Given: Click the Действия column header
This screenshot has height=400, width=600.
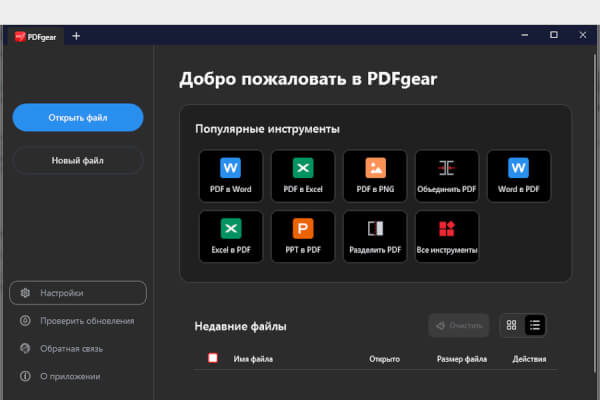Looking at the screenshot, I should pyautogui.click(x=529, y=359).
